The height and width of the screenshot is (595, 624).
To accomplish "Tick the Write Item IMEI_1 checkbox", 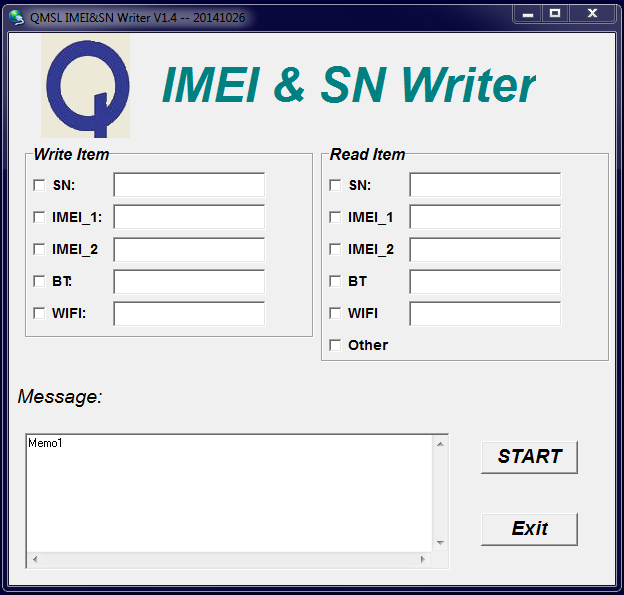I will (x=39, y=217).
